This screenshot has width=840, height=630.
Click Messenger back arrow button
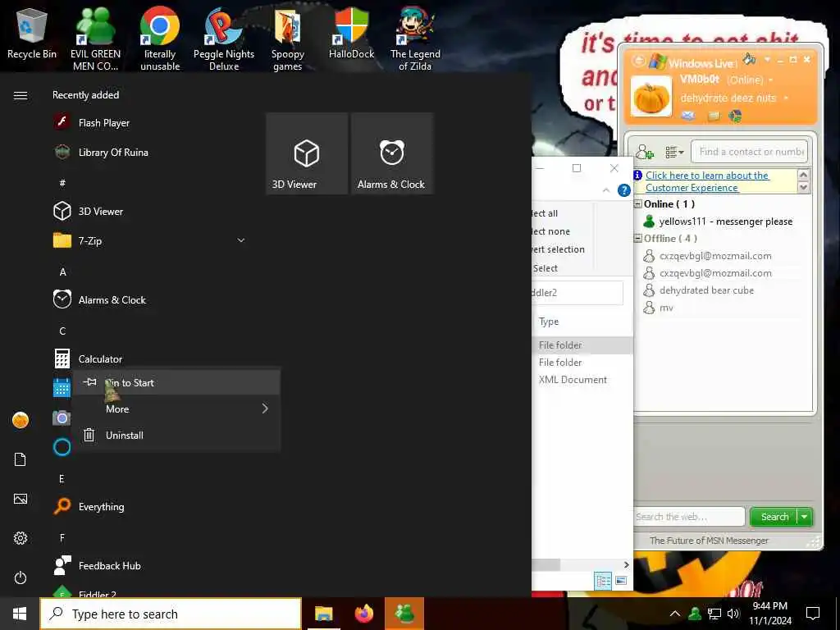638,61
